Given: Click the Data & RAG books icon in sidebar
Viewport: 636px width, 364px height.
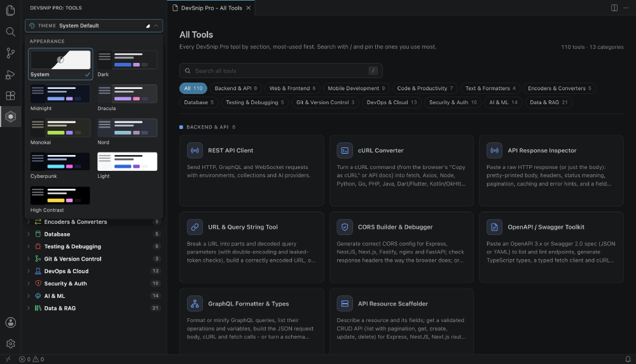Looking at the screenshot, I should (x=38, y=308).
